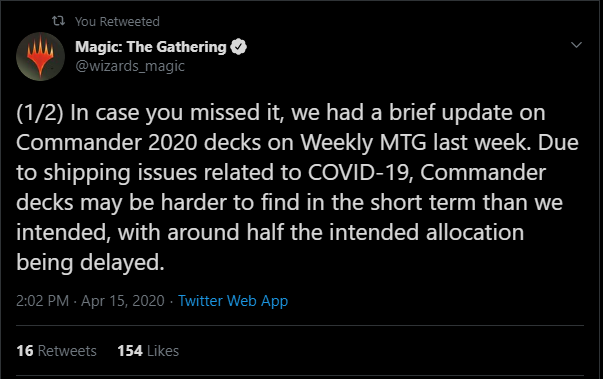
Task: Open the Magic: The Gathering display name
Action: (151, 47)
